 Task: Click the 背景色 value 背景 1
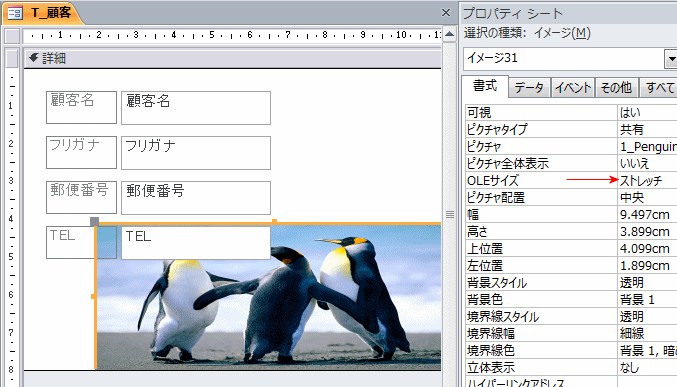pos(647,299)
